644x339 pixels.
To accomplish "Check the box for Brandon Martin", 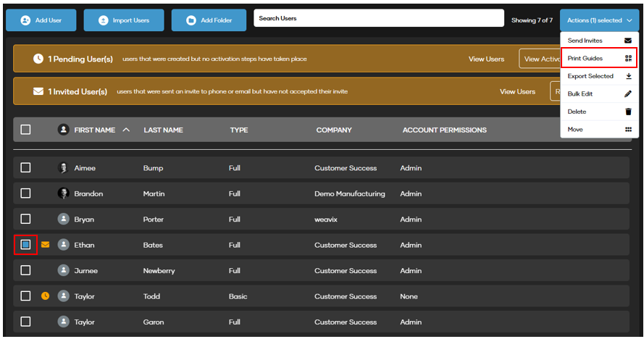I will point(25,193).
